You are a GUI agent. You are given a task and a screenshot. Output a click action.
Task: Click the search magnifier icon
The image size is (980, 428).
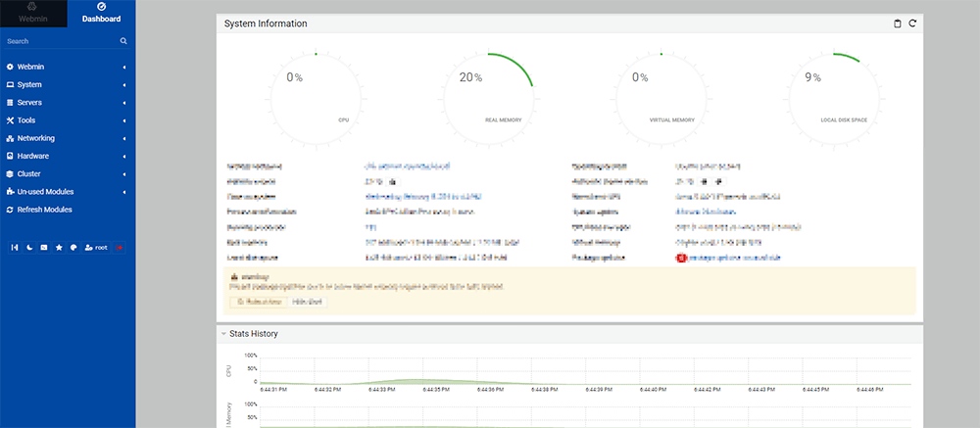point(123,41)
